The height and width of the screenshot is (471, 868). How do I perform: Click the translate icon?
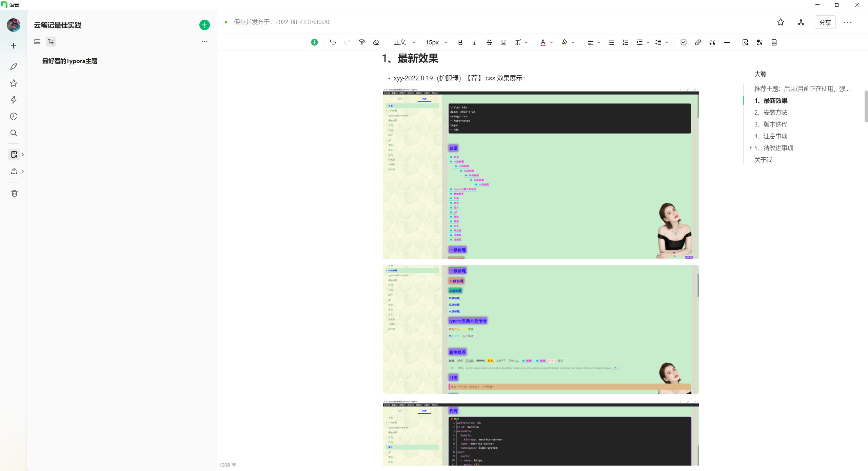pos(759,42)
